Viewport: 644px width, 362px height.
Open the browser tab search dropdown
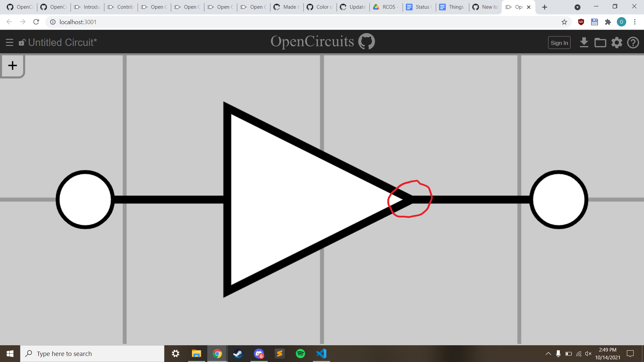click(578, 7)
